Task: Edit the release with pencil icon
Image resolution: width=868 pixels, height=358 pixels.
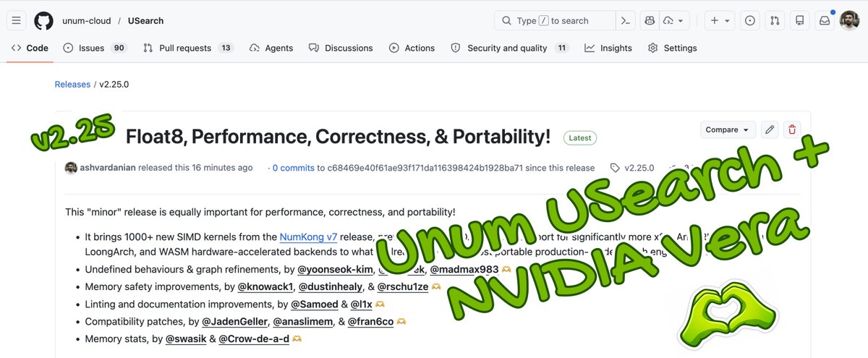Action: pos(770,129)
